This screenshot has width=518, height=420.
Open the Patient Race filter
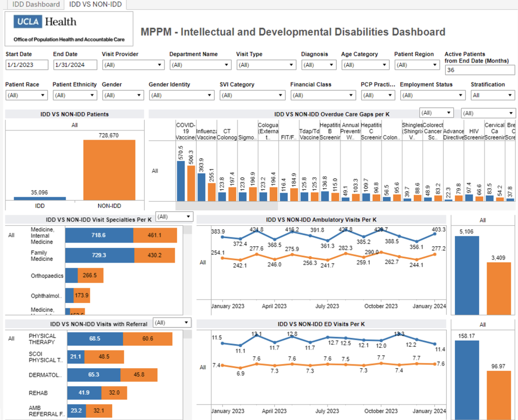42,95
